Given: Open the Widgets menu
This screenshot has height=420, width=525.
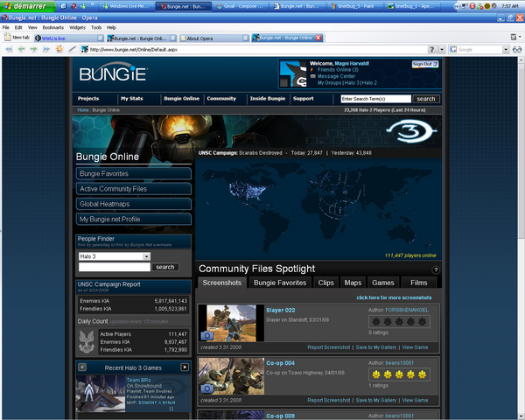Looking at the screenshot, I should 77,27.
